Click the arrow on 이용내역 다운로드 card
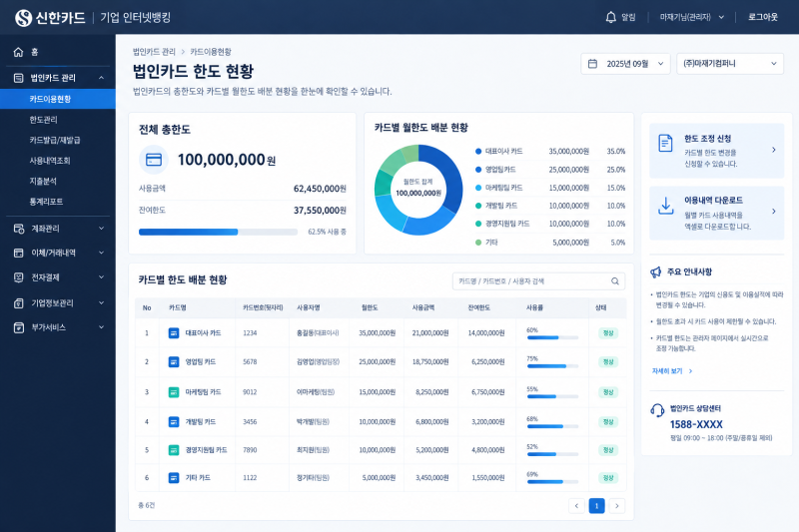The image size is (799, 532). coord(773,212)
